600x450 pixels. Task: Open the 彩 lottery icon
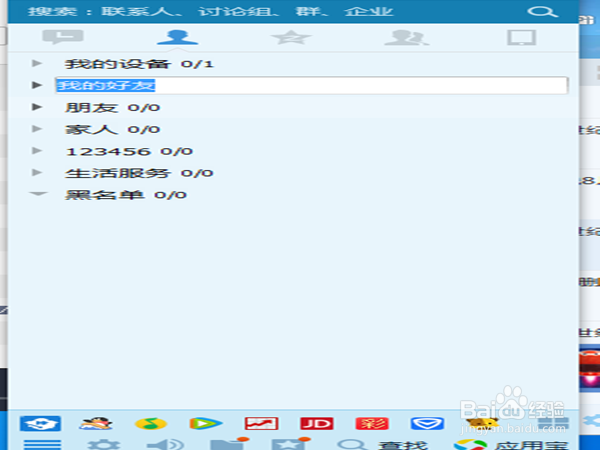[x=372, y=424]
